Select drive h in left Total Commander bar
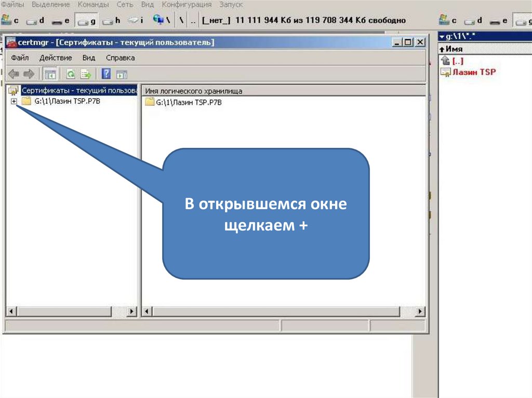 (111, 20)
